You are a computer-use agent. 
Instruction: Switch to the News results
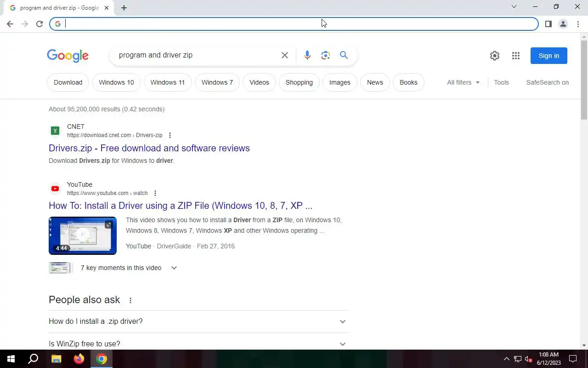tap(375, 82)
